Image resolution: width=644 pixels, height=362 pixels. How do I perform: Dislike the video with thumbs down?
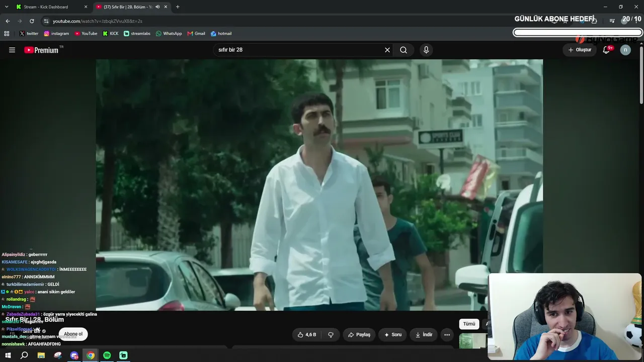coord(331,334)
